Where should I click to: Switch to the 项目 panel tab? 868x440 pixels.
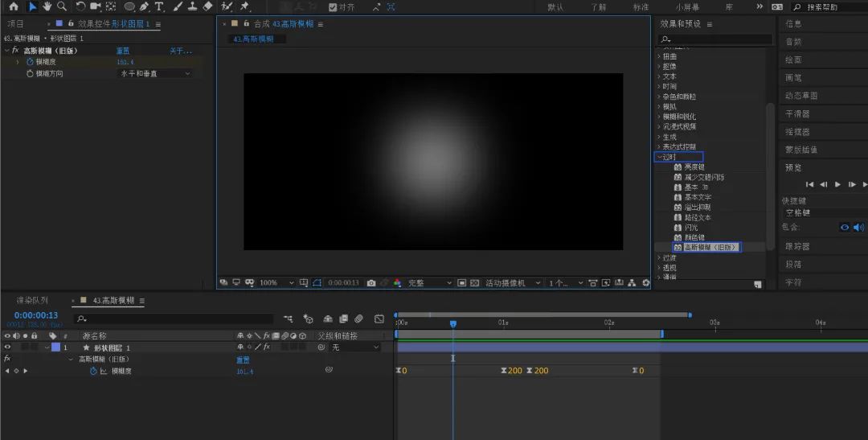[15, 24]
